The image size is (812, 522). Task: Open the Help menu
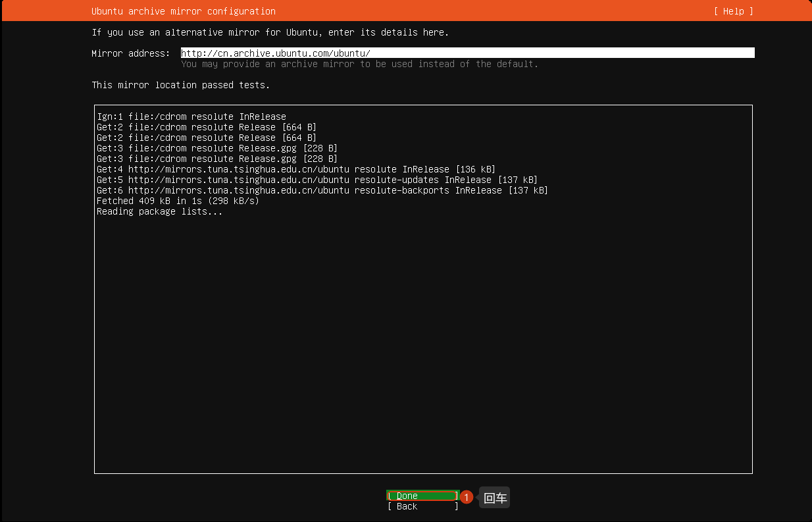coord(733,11)
